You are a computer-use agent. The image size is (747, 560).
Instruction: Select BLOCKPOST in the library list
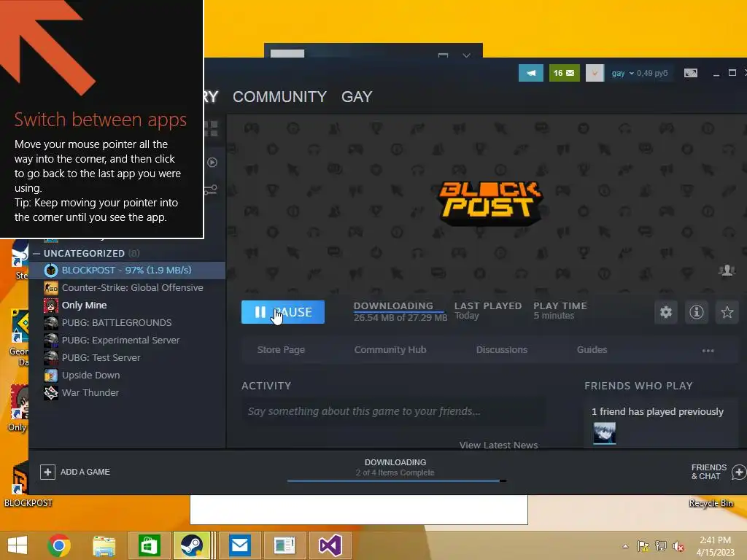[127, 270]
